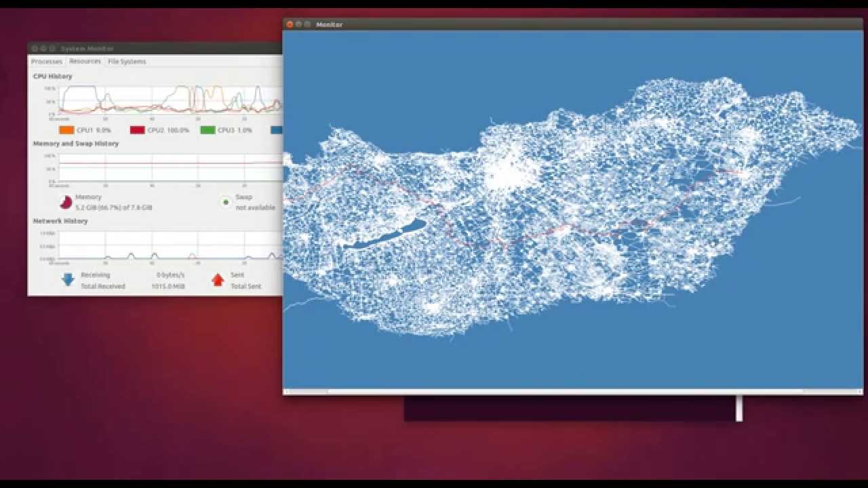The width and height of the screenshot is (868, 488).
Task: Select the Resources tab
Action: tap(85, 62)
